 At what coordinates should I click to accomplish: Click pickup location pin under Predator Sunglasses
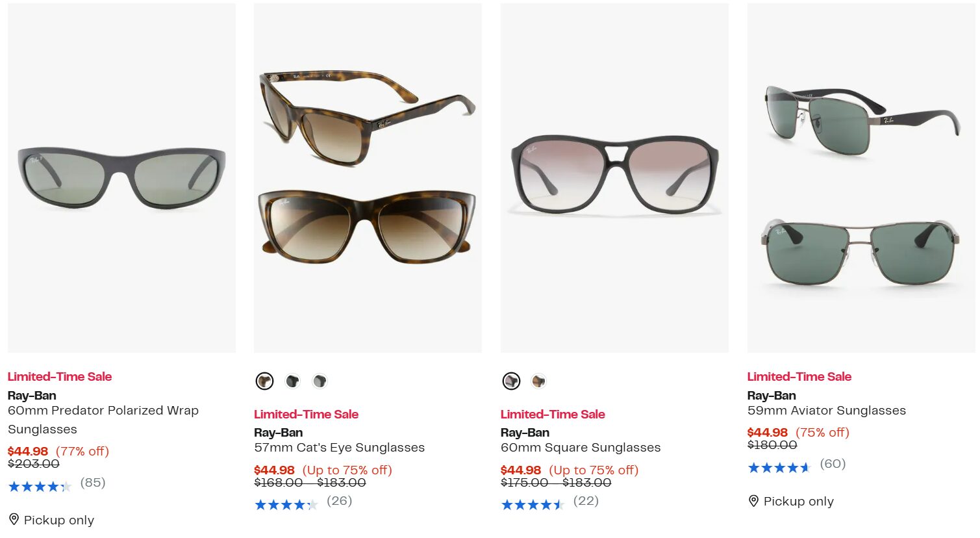[x=14, y=519]
